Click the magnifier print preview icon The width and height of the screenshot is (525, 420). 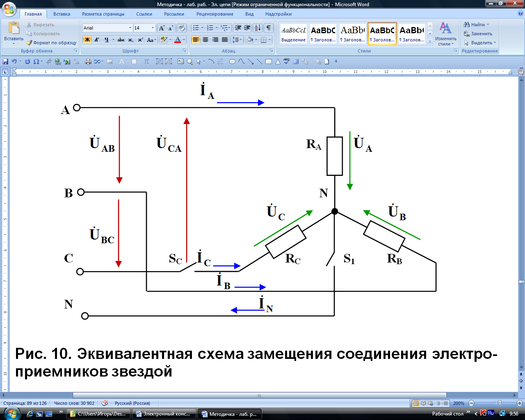point(190,62)
